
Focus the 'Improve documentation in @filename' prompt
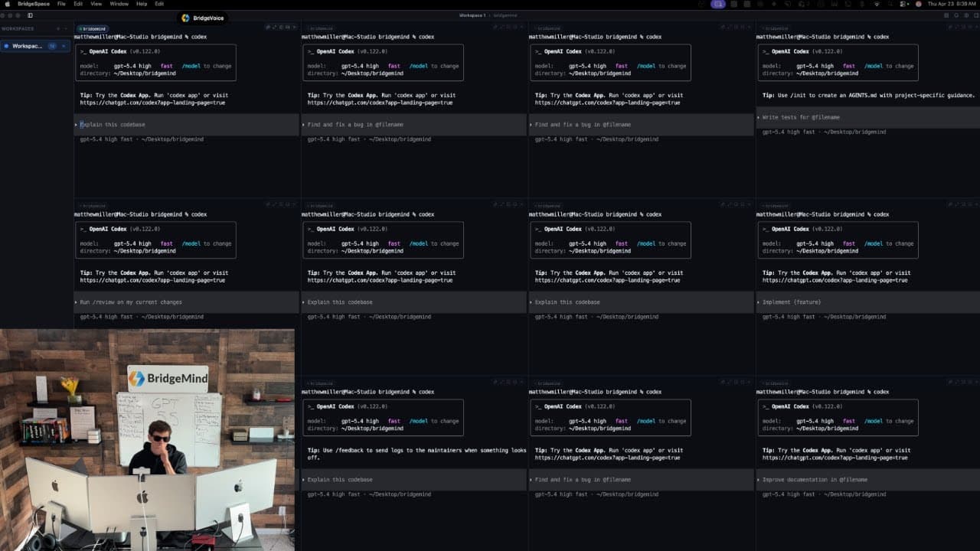point(867,480)
